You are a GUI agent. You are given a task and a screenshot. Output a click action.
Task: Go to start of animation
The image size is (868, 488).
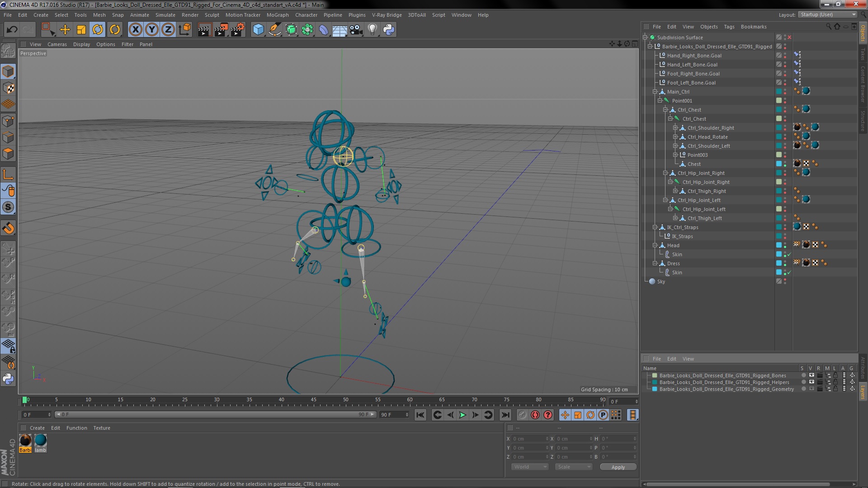pyautogui.click(x=420, y=415)
